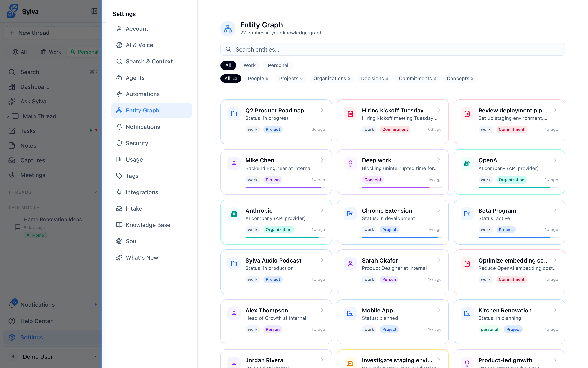Image resolution: width=588 pixels, height=368 pixels.
Task: Open Tags label icon
Action: tap(119, 176)
